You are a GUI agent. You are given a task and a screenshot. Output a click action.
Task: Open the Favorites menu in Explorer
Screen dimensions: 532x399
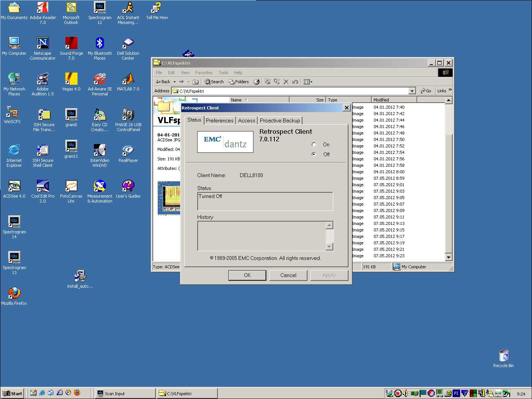(x=204, y=73)
